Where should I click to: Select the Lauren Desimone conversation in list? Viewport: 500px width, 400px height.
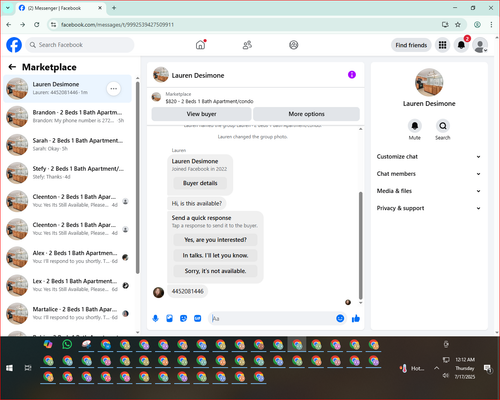[x=68, y=89]
